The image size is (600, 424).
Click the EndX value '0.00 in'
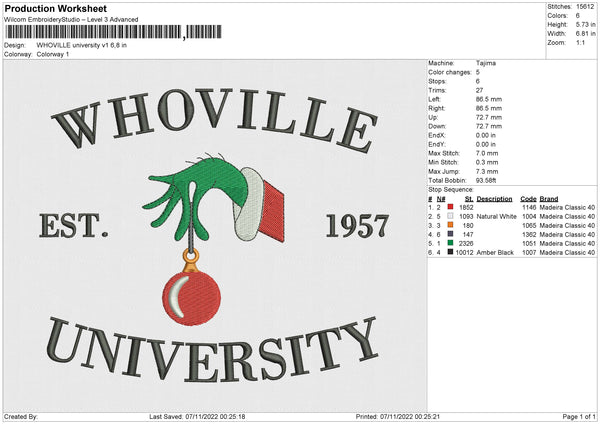click(x=486, y=135)
